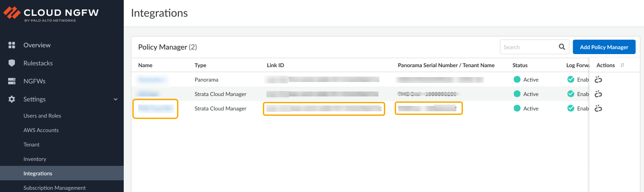Open AWS Accounts settings page

[41, 130]
